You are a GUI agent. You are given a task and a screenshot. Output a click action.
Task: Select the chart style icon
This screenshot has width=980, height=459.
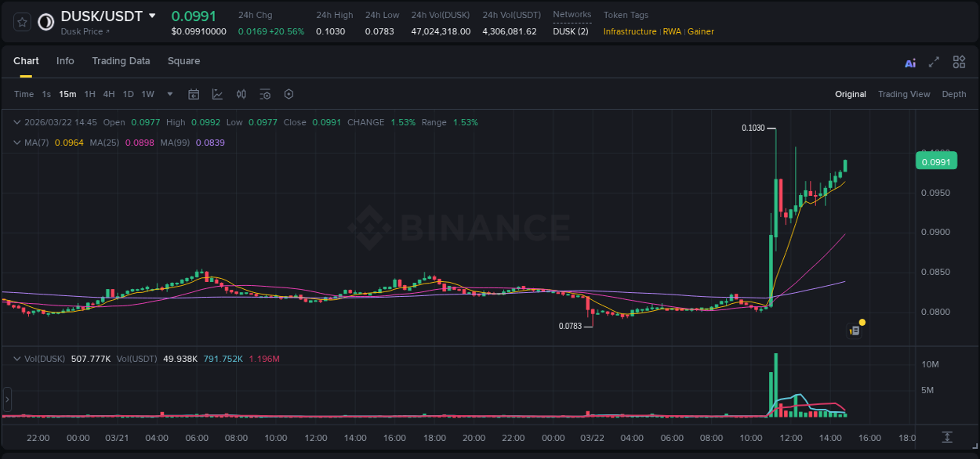[217, 94]
